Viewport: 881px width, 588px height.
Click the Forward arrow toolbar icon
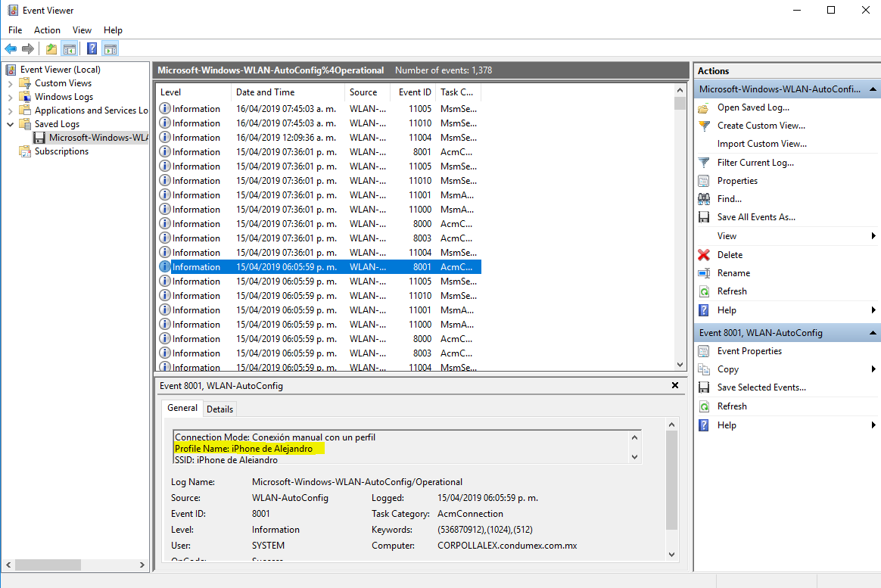[27, 49]
